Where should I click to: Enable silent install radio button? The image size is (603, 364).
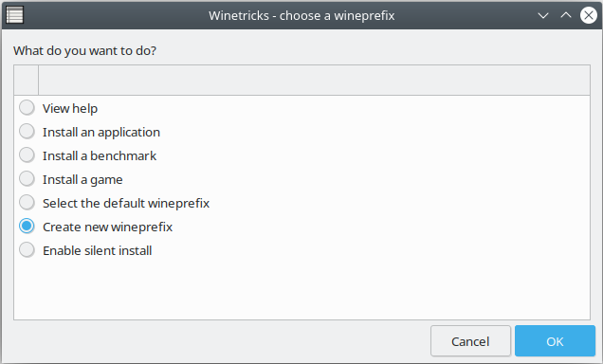(27, 250)
